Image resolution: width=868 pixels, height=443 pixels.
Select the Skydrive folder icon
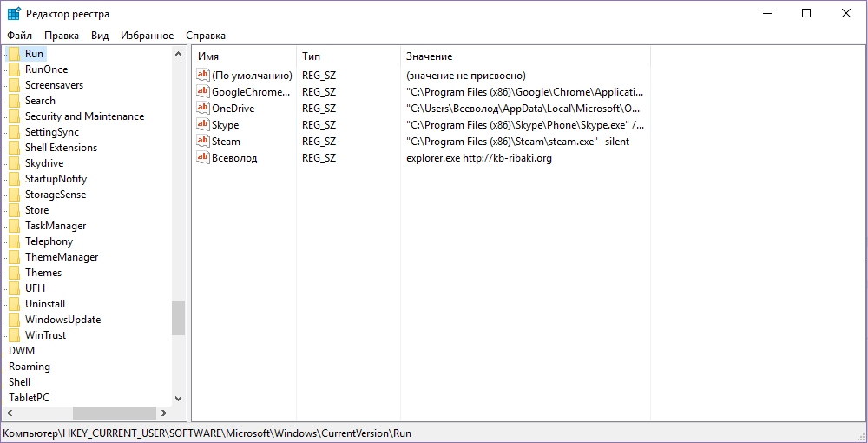tap(15, 163)
